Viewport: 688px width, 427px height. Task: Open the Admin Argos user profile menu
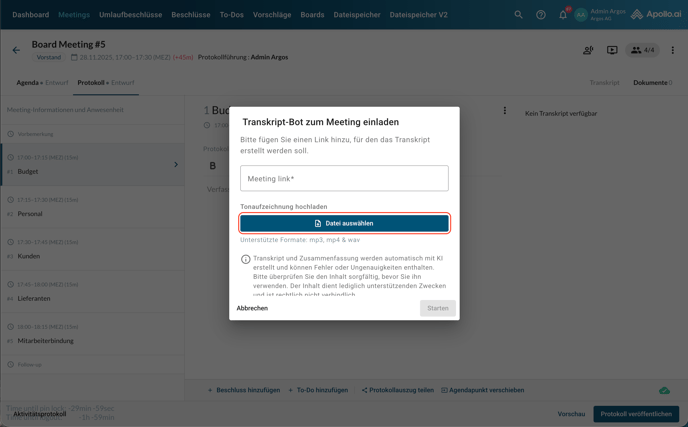tap(600, 15)
